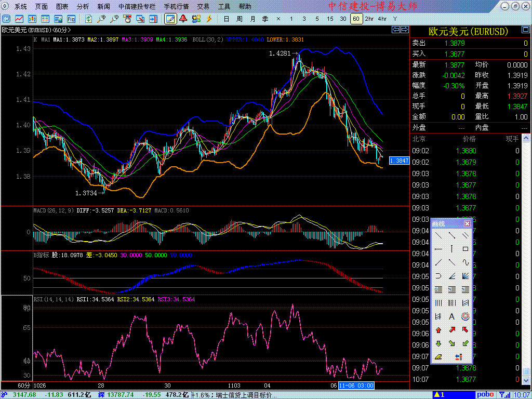Toggle the drawing pencil toolbar button
Screen dimensions: 532x399
point(170,19)
